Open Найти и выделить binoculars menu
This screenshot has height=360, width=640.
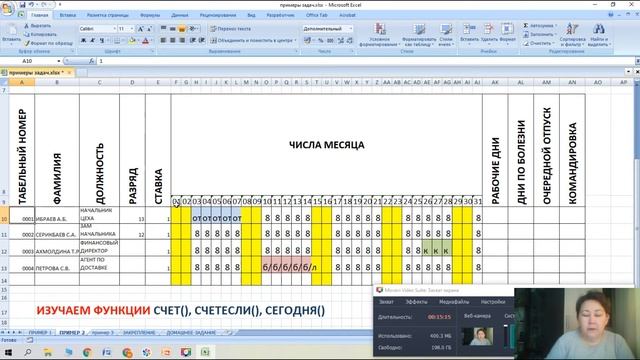[599, 35]
